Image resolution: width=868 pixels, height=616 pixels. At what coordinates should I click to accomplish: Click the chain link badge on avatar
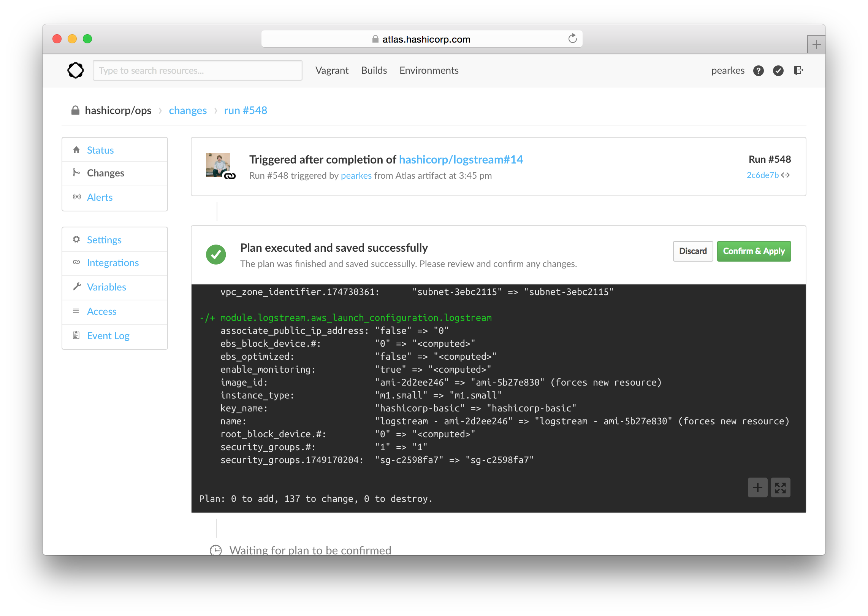(x=230, y=176)
